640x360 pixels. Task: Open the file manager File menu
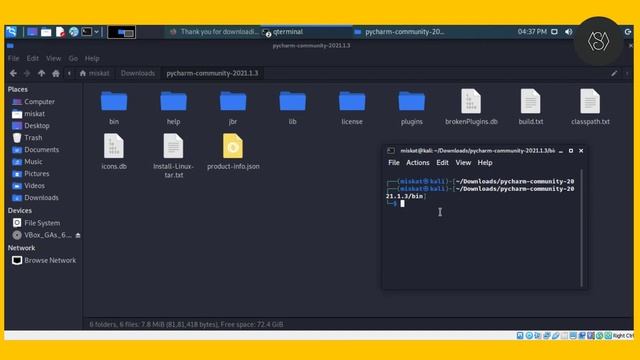(13, 58)
